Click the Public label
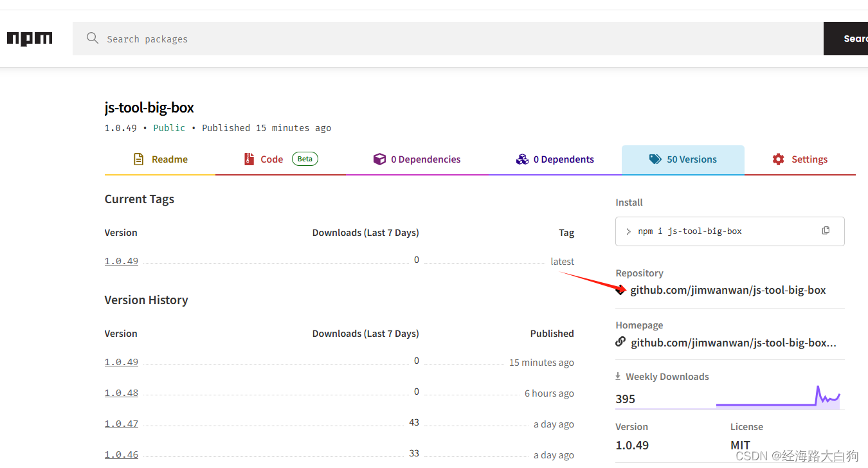Image resolution: width=868 pixels, height=468 pixels. tap(169, 128)
